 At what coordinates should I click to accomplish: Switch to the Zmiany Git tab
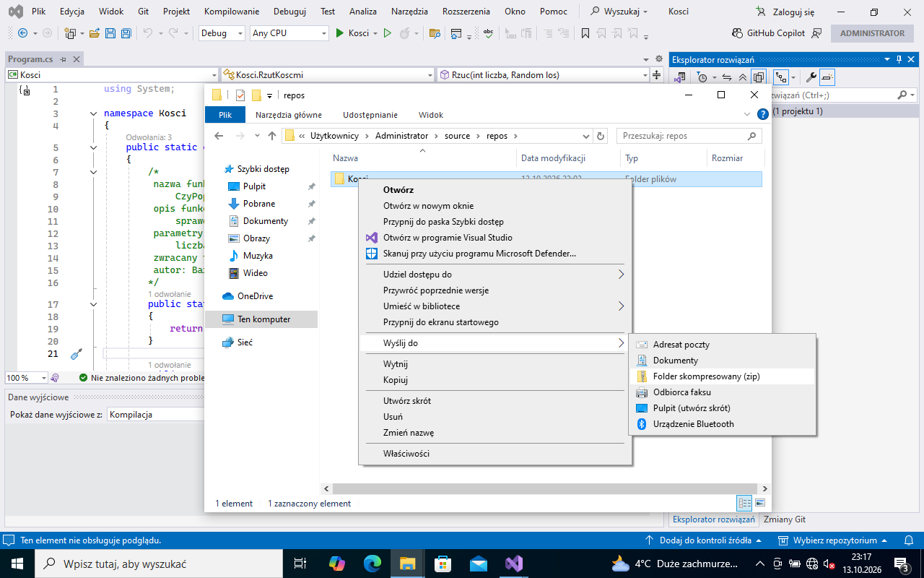coord(785,519)
